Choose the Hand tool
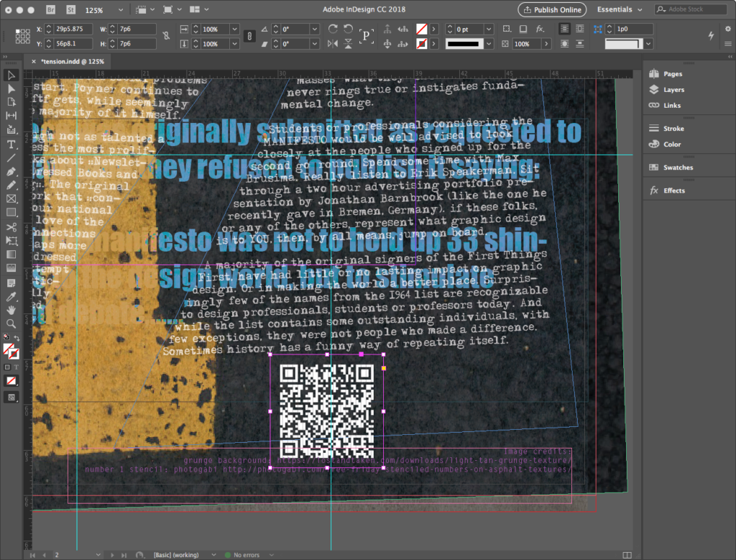 [11, 310]
